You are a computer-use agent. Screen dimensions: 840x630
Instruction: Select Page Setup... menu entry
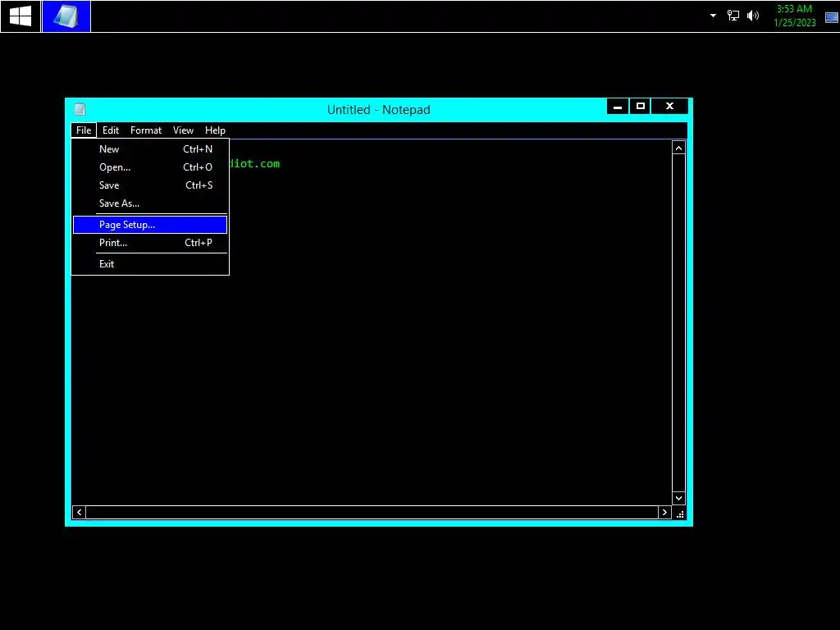point(150,225)
